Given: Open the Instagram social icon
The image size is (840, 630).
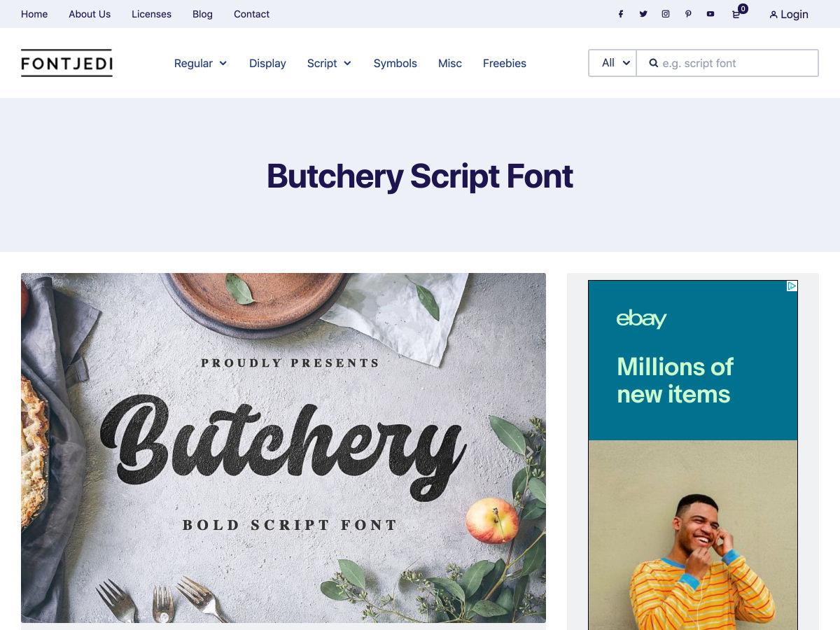Looking at the screenshot, I should point(666,14).
